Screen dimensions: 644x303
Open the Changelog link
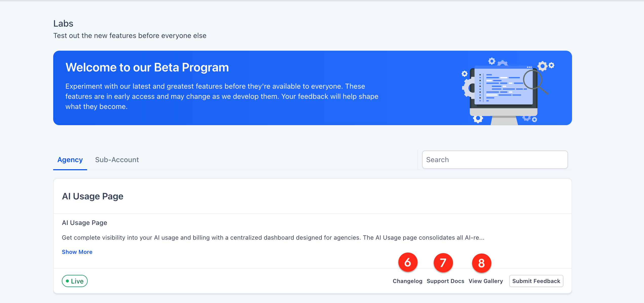pos(407,281)
